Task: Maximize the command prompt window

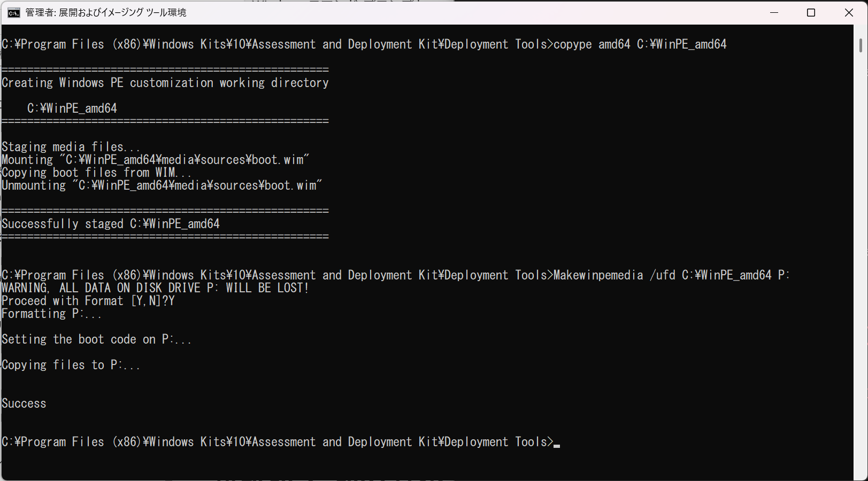Action: click(x=811, y=12)
